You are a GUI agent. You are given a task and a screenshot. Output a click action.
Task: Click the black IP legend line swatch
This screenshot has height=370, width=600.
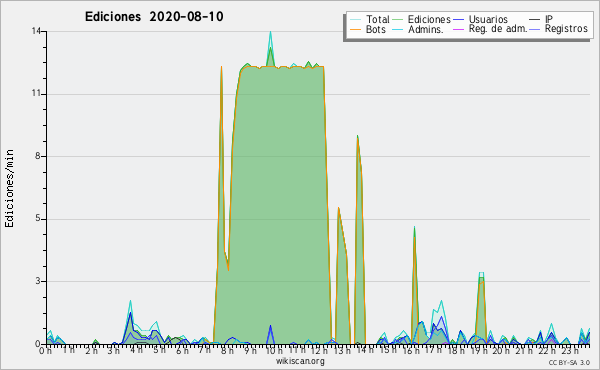535,20
